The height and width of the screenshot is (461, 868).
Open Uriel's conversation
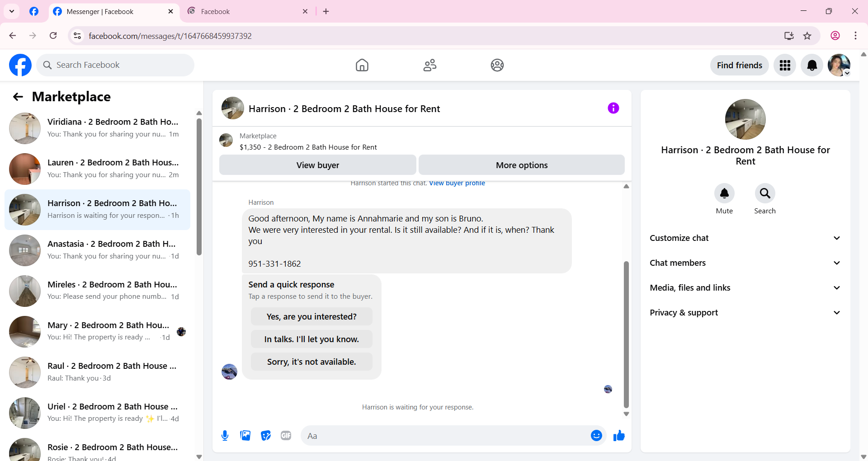pyautogui.click(x=97, y=413)
